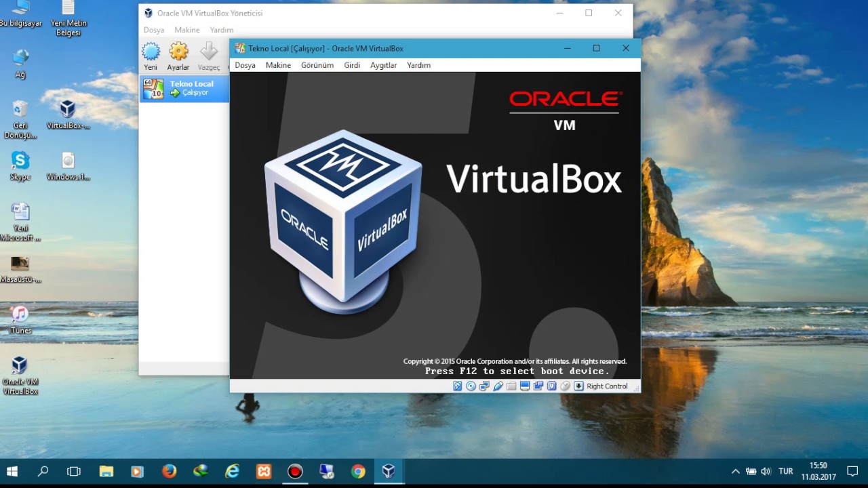Viewport: 868px width, 488px height.
Task: Open Yardım menu in VirtualBox Yöneticisi window
Action: [x=222, y=30]
